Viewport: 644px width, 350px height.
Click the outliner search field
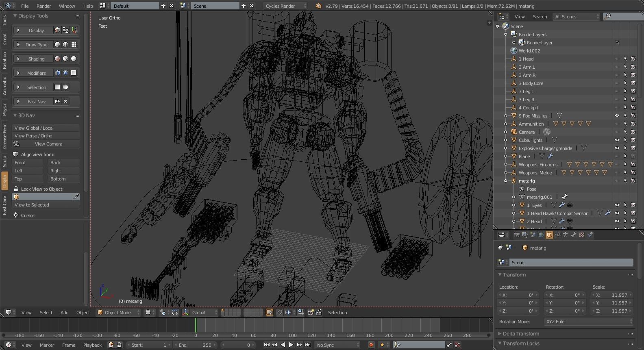click(624, 16)
